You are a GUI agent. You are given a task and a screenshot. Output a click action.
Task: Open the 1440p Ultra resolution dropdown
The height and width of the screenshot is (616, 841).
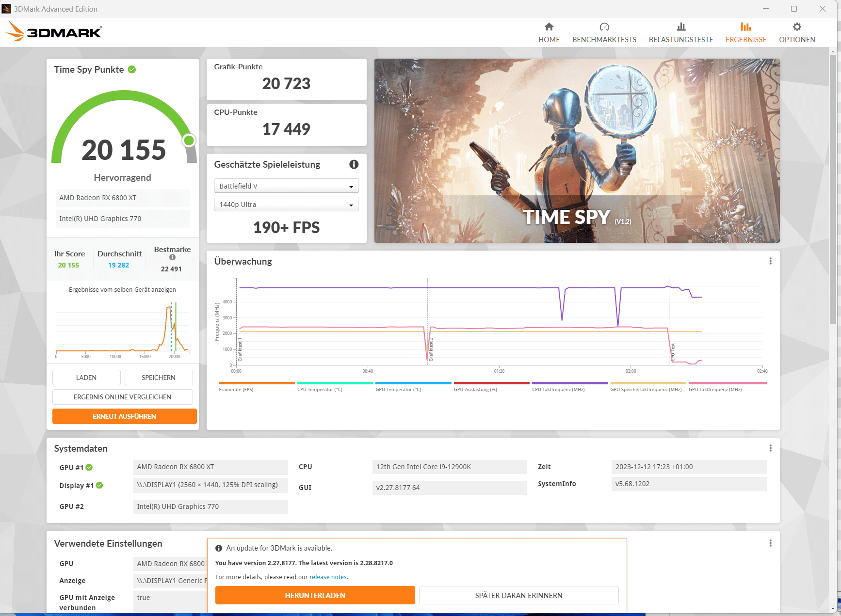coord(286,205)
